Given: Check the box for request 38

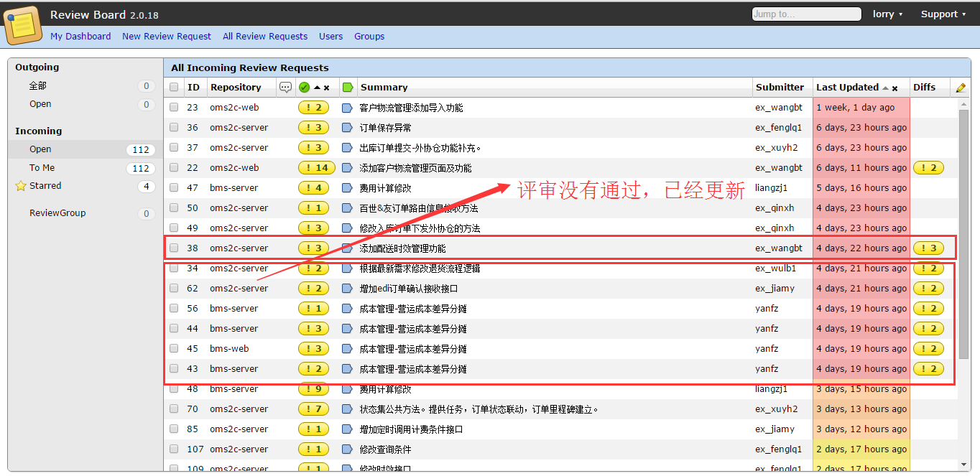Looking at the screenshot, I should [174, 248].
